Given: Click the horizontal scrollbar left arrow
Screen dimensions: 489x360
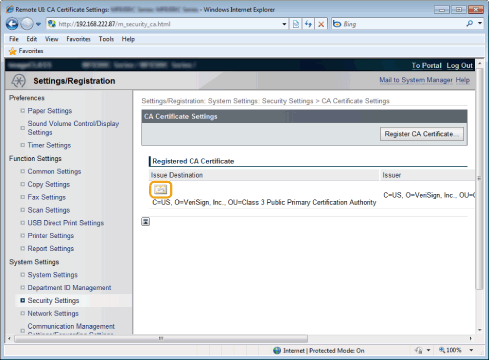Looking at the screenshot, I should [x=9, y=338].
